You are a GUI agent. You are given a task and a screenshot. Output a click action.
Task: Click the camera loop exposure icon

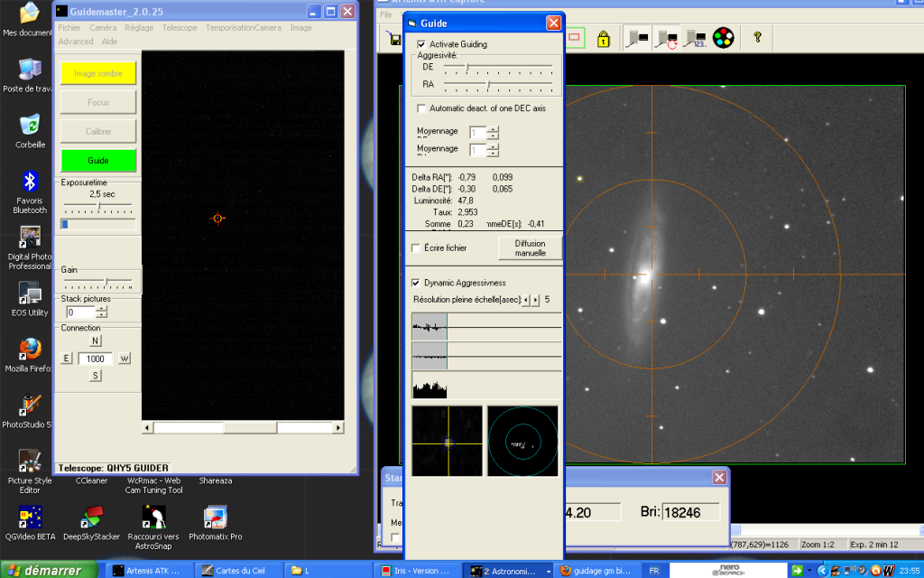[x=666, y=38]
